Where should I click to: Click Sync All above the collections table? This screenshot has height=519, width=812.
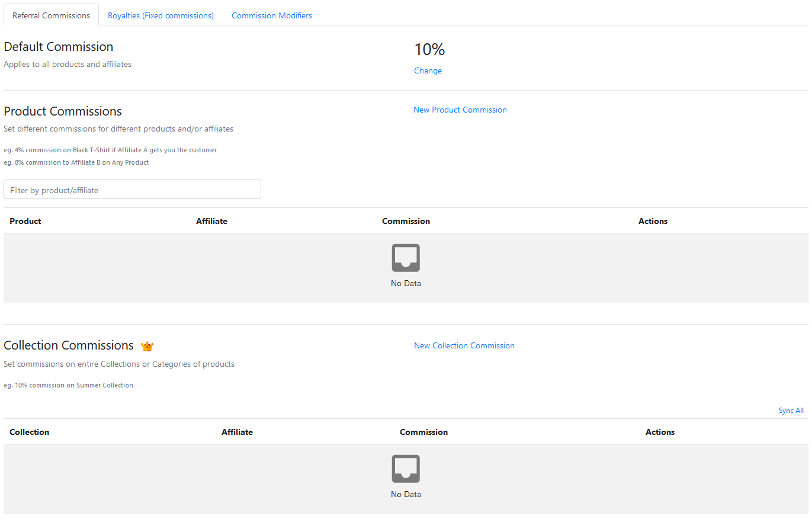[x=791, y=410]
